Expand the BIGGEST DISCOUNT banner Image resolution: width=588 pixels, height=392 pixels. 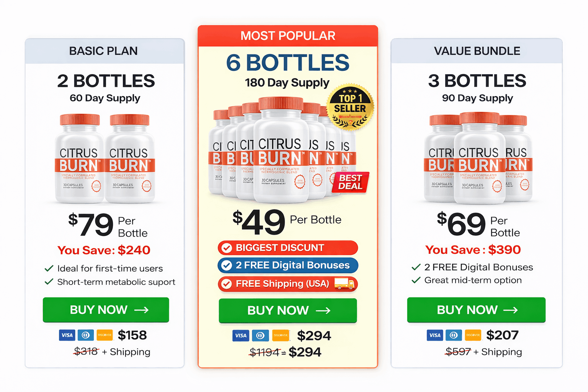coord(287,248)
